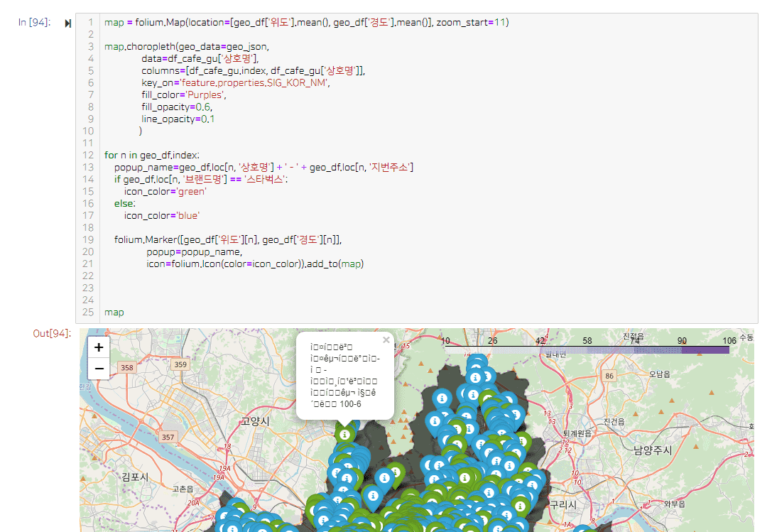Click the 김포시 label on the map

click(135, 477)
